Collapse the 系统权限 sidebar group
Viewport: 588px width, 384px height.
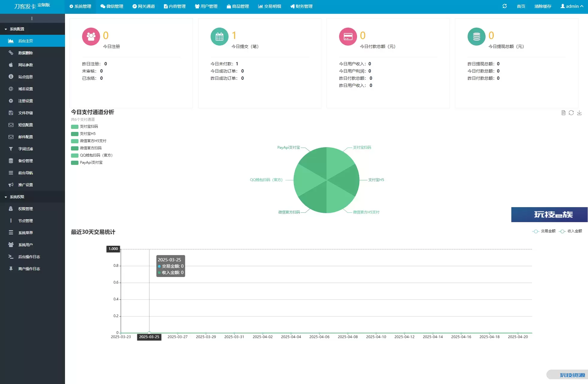[17, 197]
